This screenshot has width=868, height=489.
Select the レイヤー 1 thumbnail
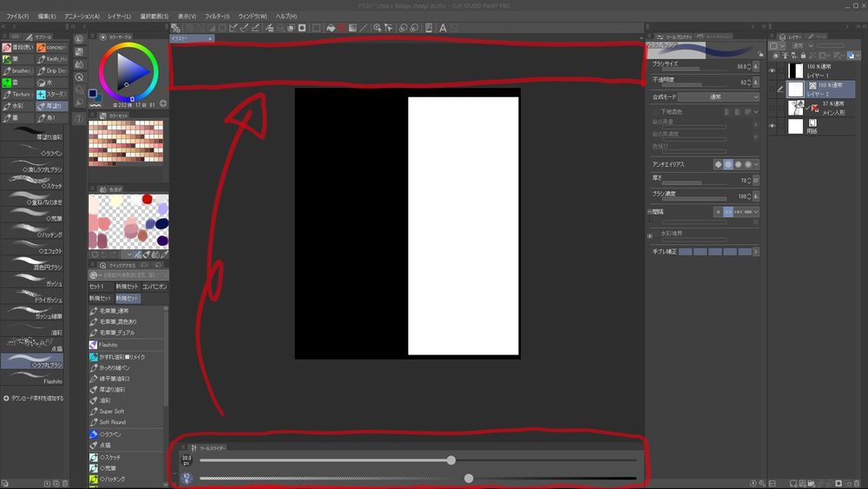click(795, 71)
